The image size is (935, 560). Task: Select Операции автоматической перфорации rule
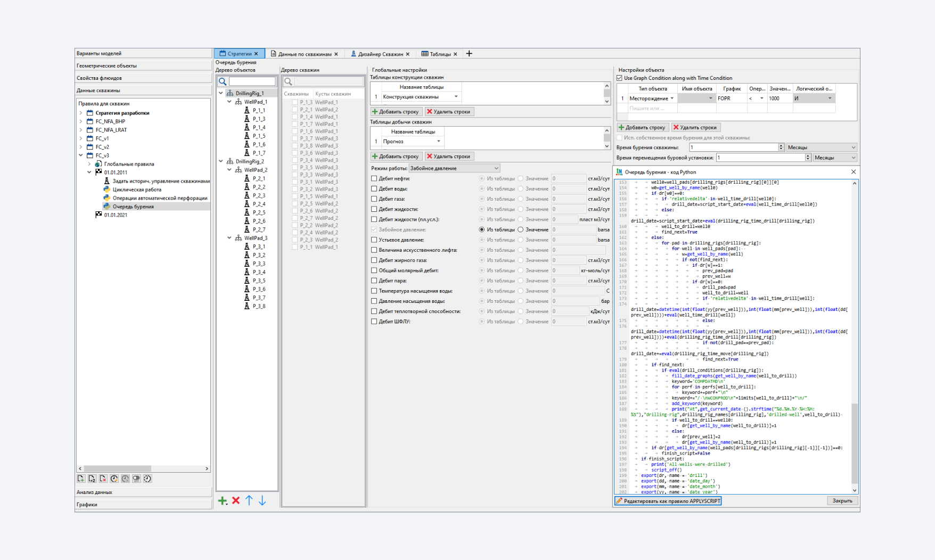160,198
